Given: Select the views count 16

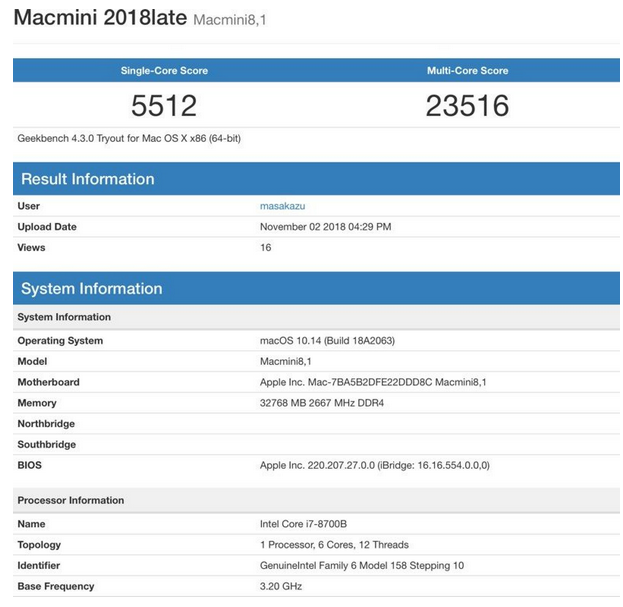Looking at the screenshot, I should coord(265,247).
